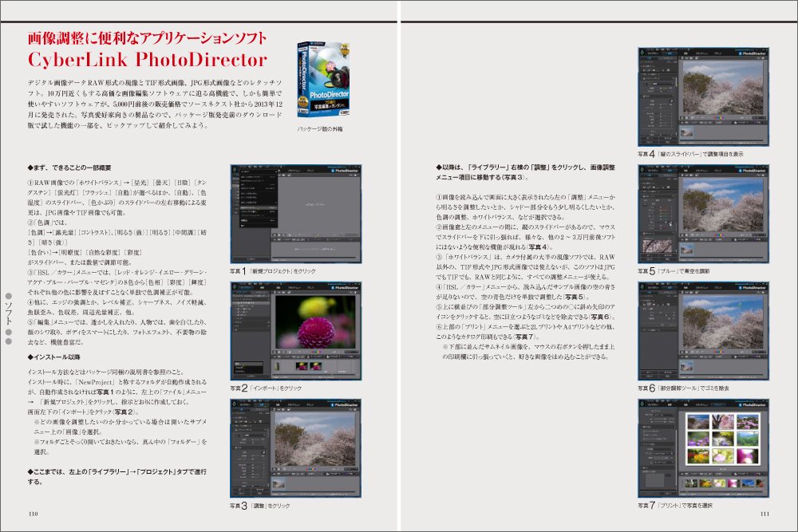This screenshot has width=798, height=532.
Task: Select the filmstrip thumbnail in photo 6
Action: pyautogui.click(x=686, y=366)
